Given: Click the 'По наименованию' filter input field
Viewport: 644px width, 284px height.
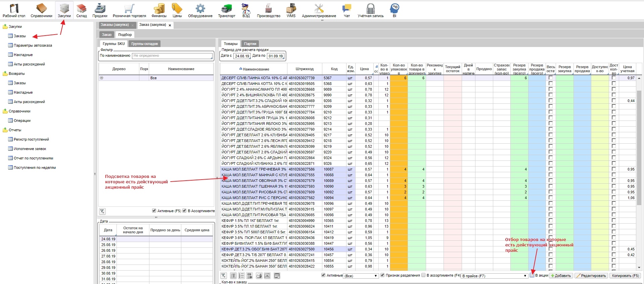Looking at the screenshot, I should [172, 56].
